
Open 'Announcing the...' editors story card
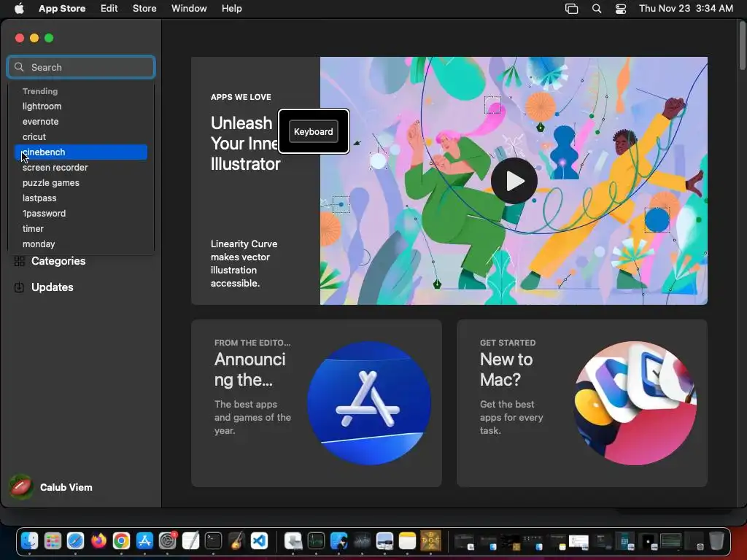coord(317,402)
